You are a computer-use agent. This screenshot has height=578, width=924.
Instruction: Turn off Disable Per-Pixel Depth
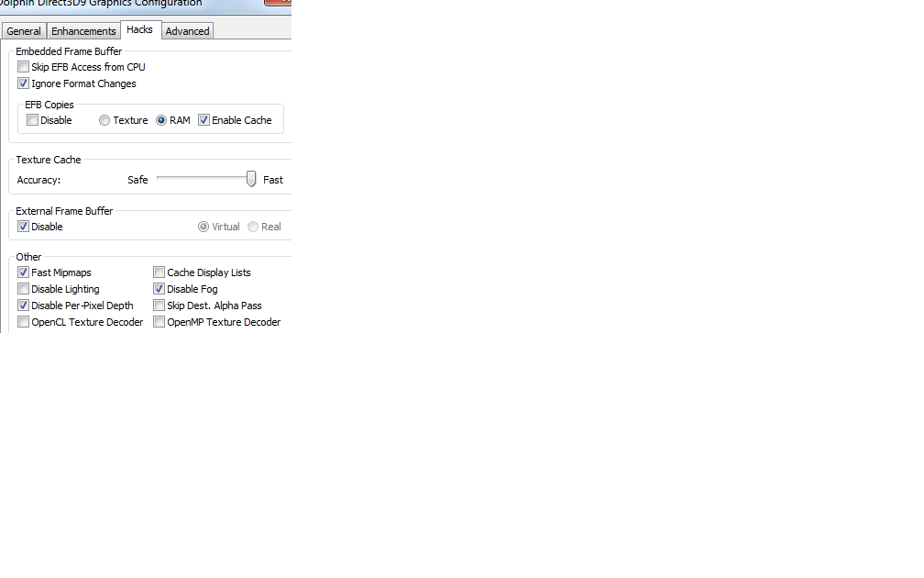pyautogui.click(x=24, y=305)
